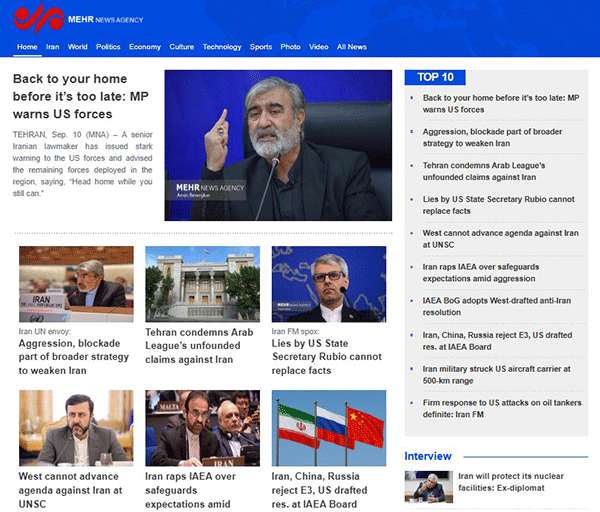Open the Home nav tab
Screen dimensions: 600x512
(27, 47)
